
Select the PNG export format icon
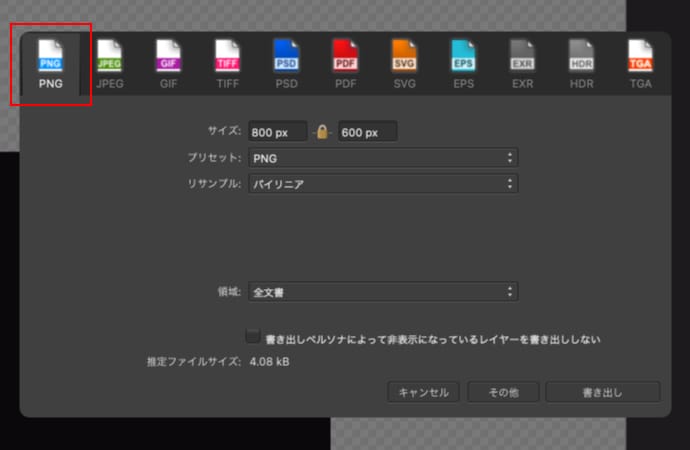(50, 62)
